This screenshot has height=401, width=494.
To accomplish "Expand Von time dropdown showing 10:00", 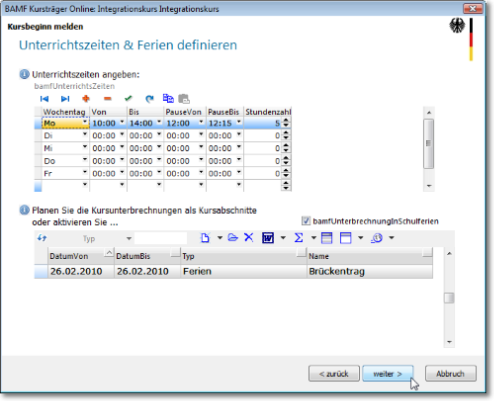I will [122, 122].
